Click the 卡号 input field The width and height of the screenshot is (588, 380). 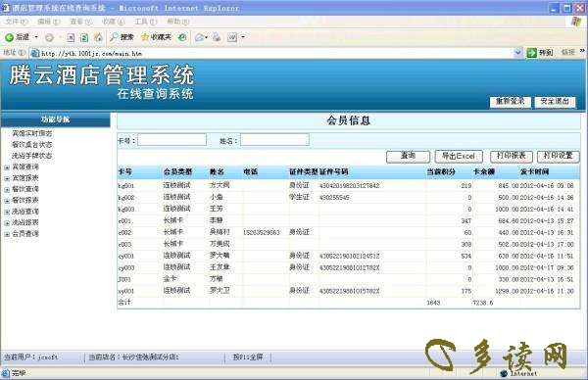[x=171, y=140]
